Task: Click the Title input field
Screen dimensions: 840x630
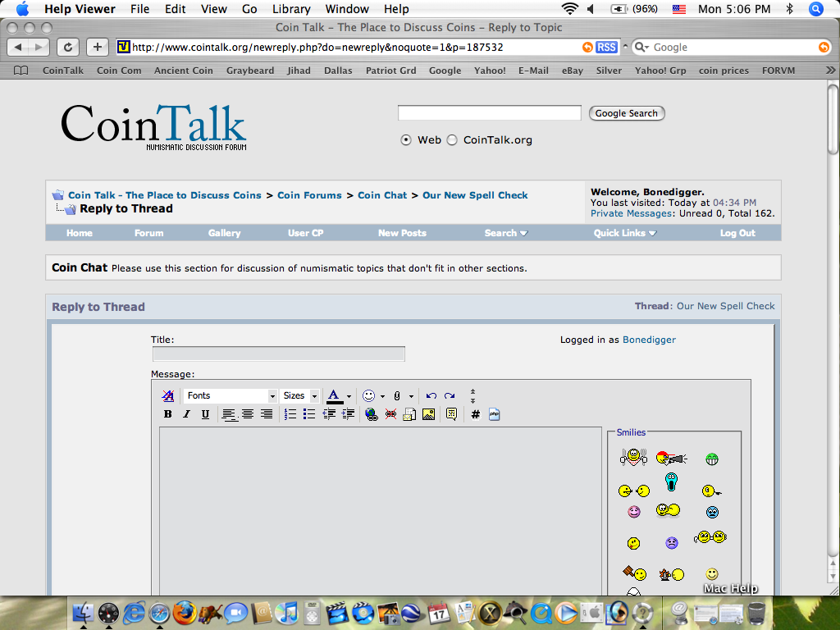Action: (x=279, y=354)
